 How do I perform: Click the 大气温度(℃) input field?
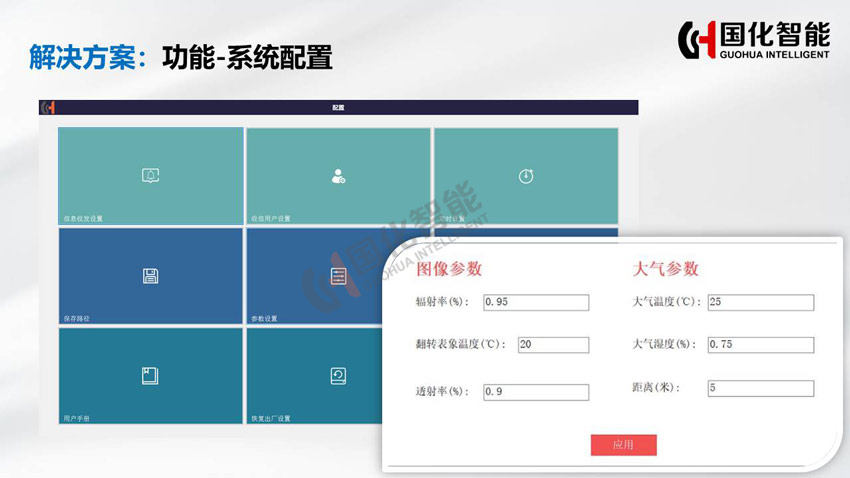click(x=761, y=302)
